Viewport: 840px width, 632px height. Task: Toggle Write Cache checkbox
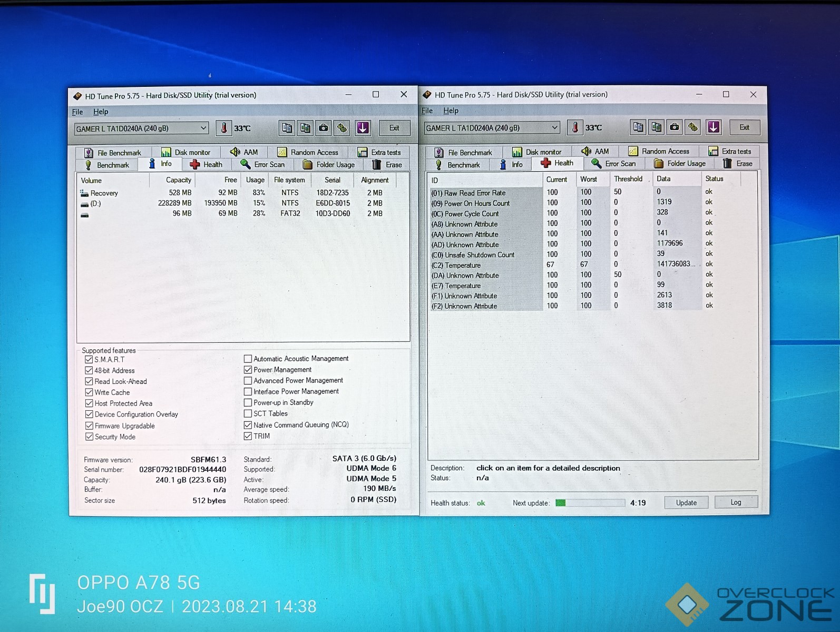coord(89,392)
